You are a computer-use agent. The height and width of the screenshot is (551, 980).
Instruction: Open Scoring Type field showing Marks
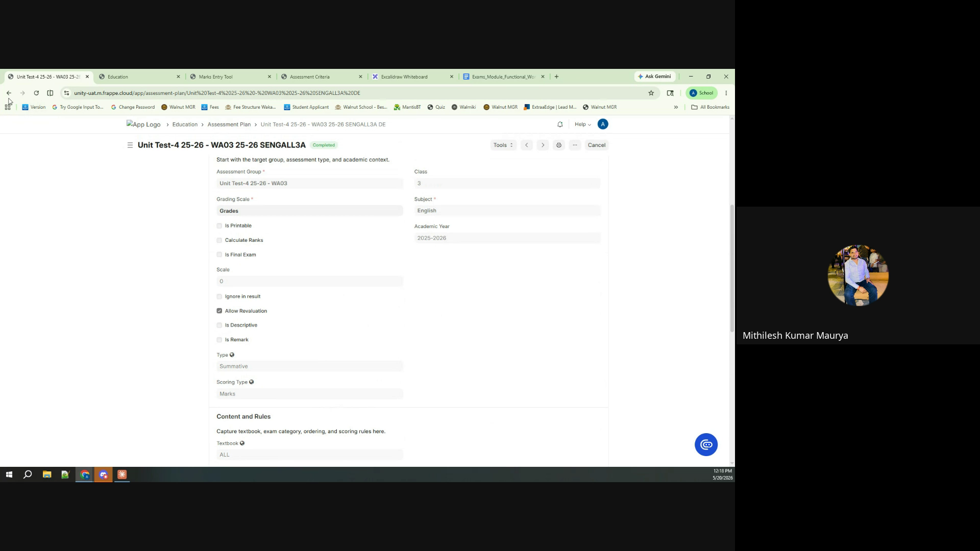(310, 394)
